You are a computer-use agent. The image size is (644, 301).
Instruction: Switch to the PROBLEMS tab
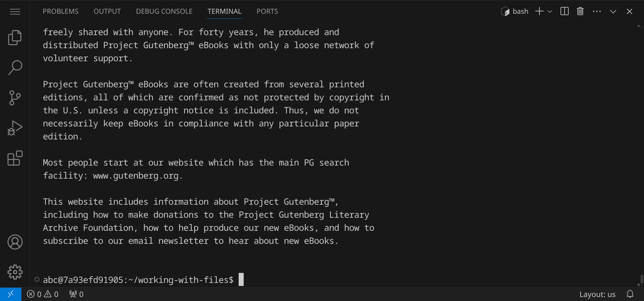[61, 11]
